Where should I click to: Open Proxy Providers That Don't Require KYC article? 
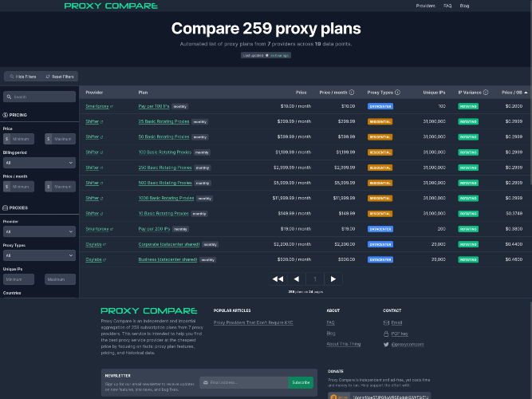tap(253, 323)
